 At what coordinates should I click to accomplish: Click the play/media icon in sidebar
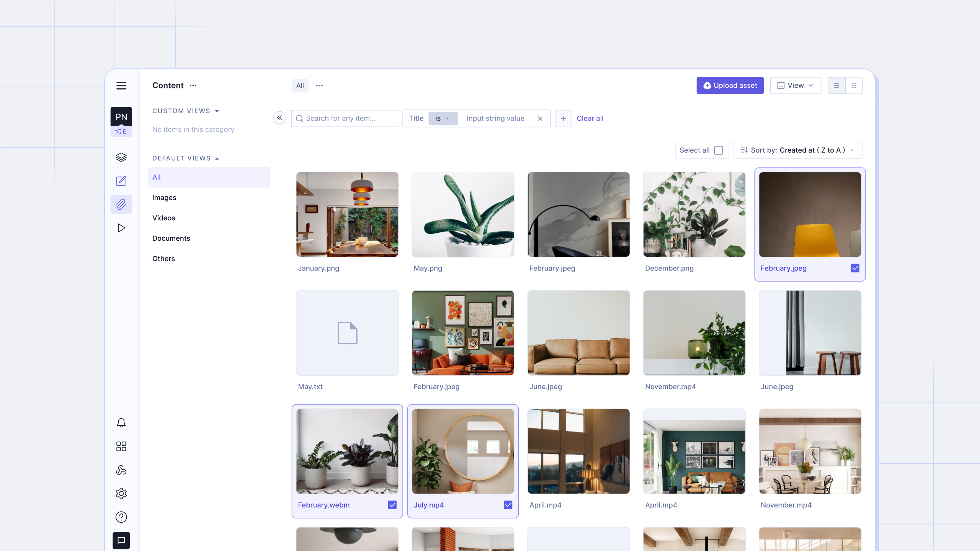[x=121, y=227]
